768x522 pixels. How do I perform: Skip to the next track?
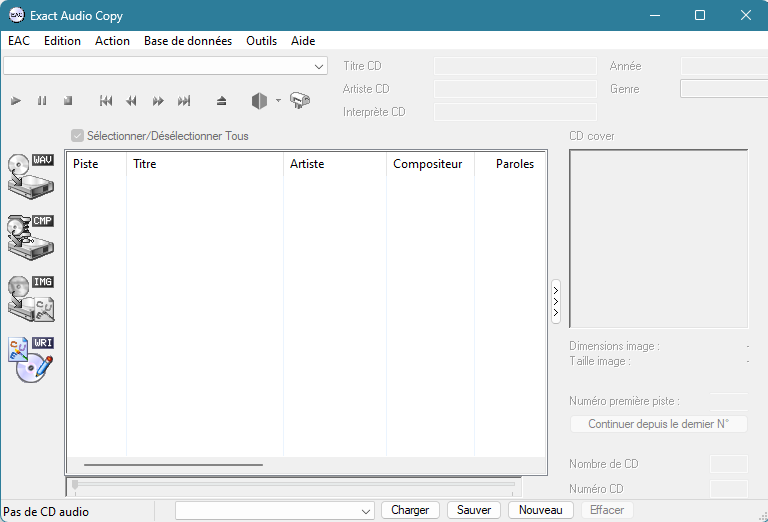point(184,101)
